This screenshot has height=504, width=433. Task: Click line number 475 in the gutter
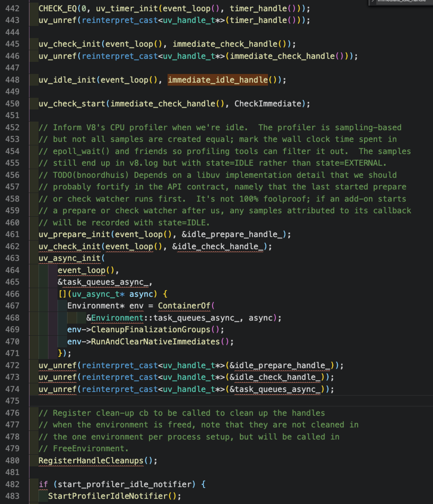coord(12,401)
